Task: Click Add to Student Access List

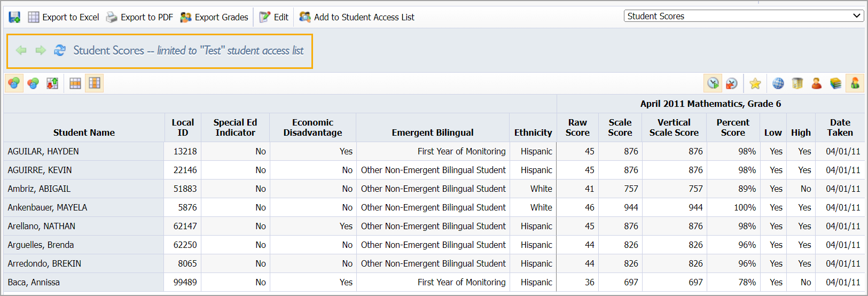Action: pyautogui.click(x=357, y=17)
